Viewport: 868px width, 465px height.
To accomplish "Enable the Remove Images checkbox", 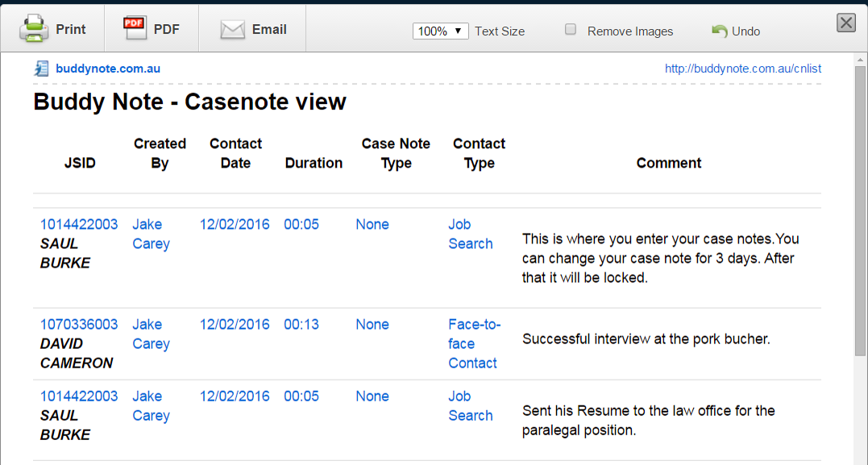I will pyautogui.click(x=571, y=30).
